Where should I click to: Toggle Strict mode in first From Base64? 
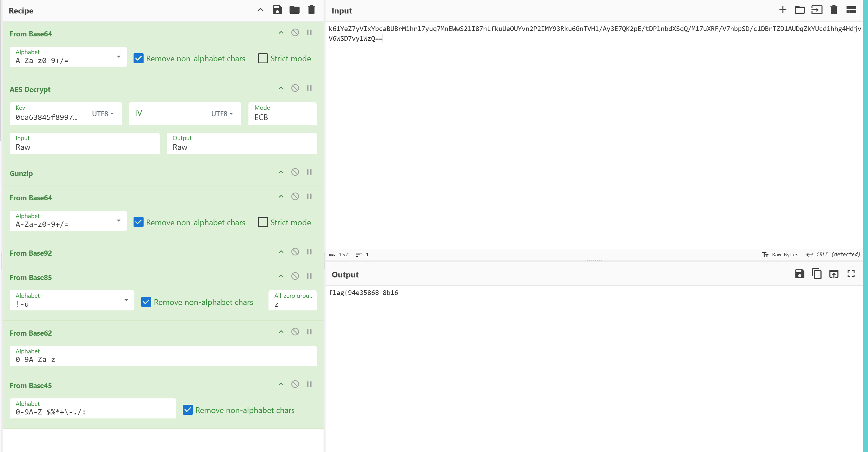pyautogui.click(x=263, y=58)
